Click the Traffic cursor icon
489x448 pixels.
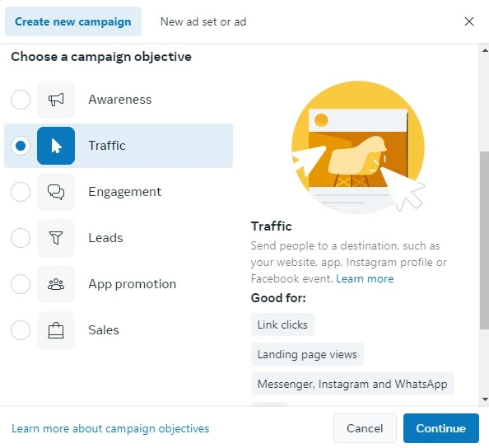pyautogui.click(x=56, y=146)
